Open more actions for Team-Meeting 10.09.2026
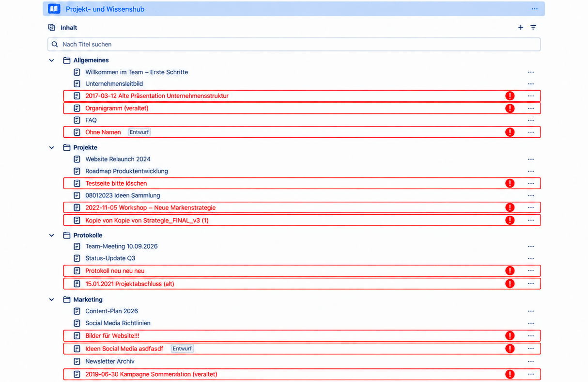 coord(531,246)
